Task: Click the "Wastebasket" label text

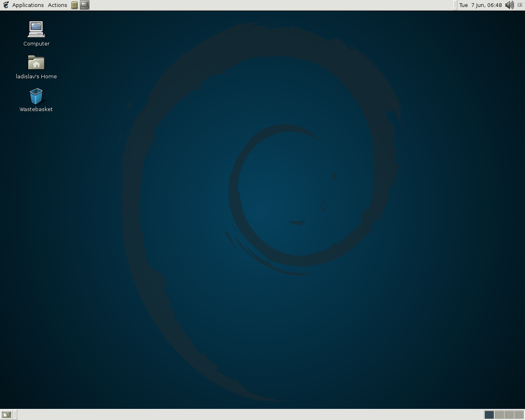Action: [x=36, y=109]
